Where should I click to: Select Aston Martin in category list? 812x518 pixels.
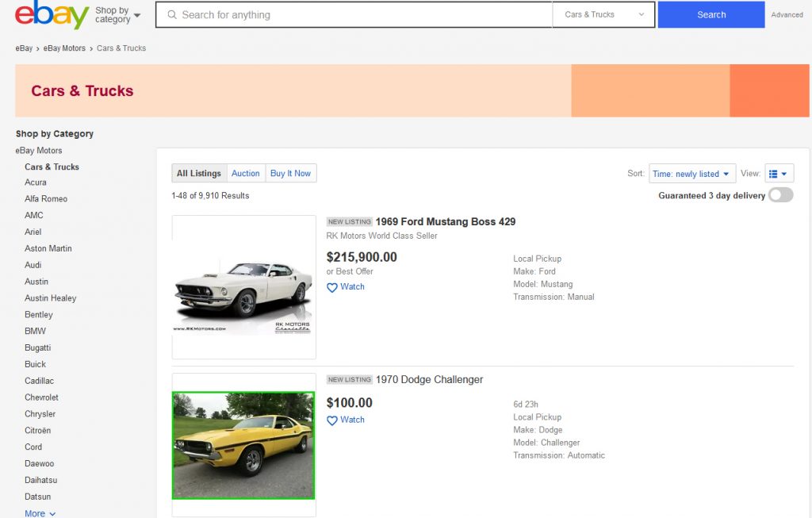(48, 248)
